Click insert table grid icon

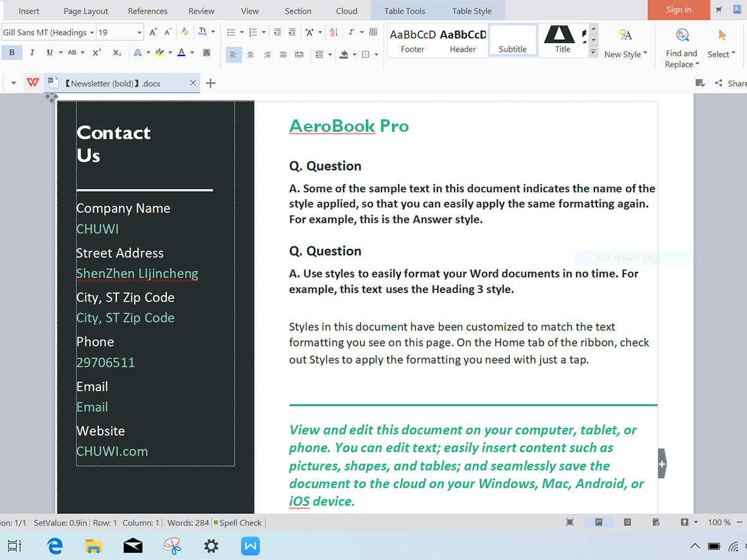(x=373, y=32)
